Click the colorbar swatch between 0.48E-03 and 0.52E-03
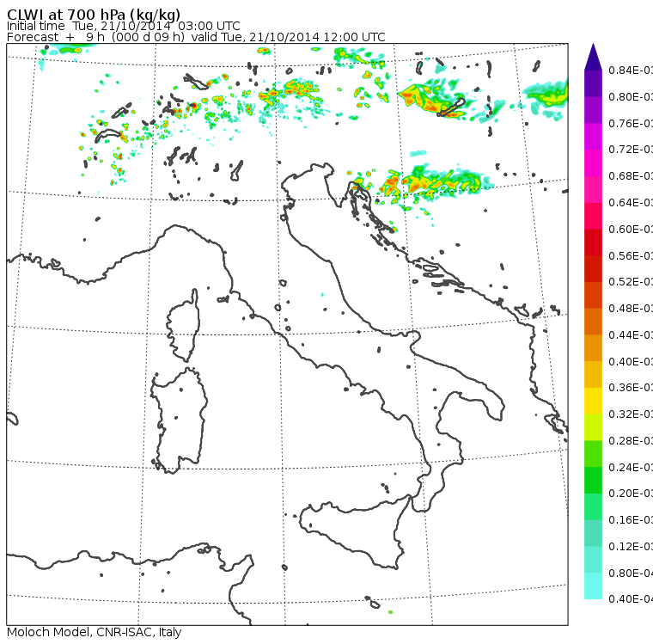 [x=593, y=295]
